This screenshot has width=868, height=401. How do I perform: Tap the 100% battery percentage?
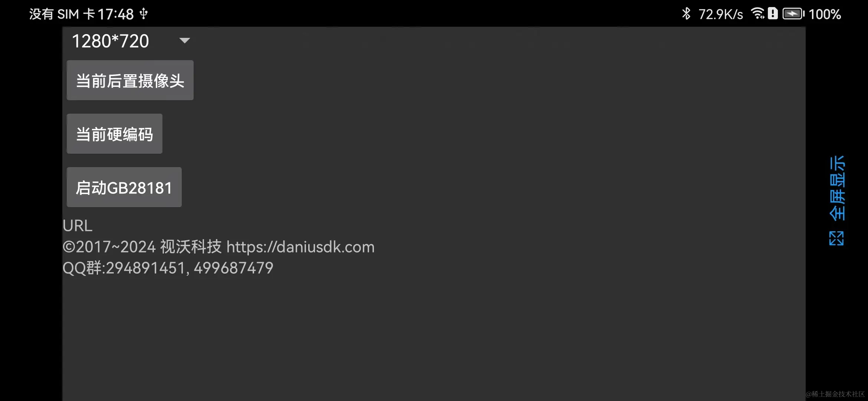pos(825,14)
